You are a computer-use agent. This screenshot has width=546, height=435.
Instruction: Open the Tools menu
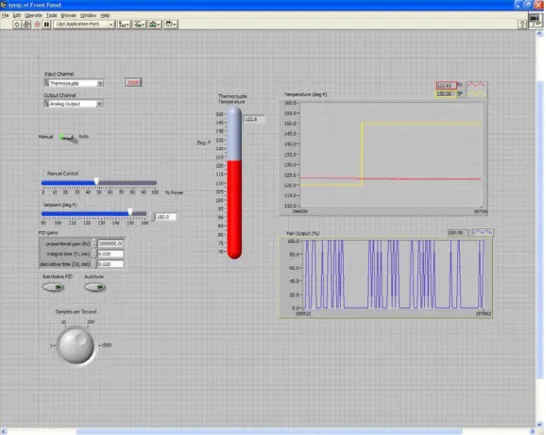[51, 15]
